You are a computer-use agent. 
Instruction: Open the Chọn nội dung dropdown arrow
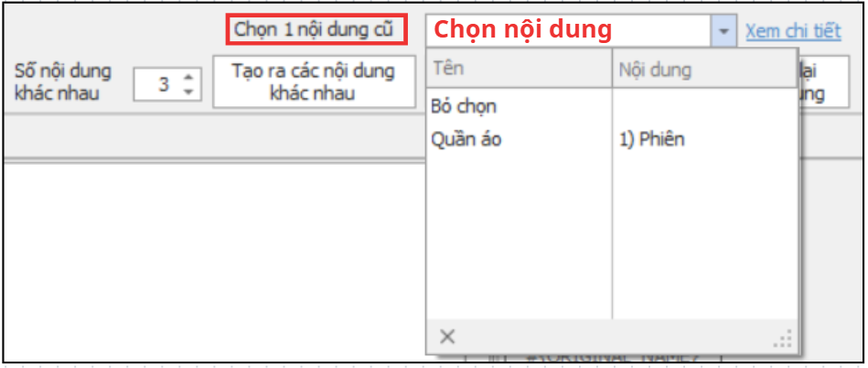coord(723,31)
